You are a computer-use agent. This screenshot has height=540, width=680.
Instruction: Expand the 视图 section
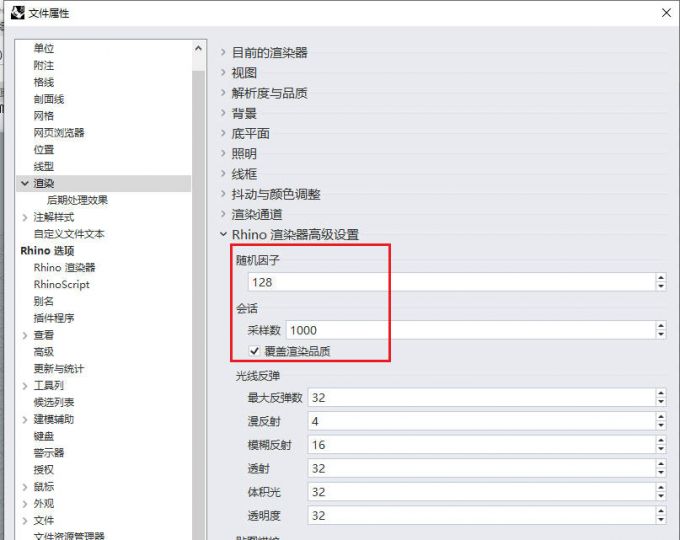223,72
